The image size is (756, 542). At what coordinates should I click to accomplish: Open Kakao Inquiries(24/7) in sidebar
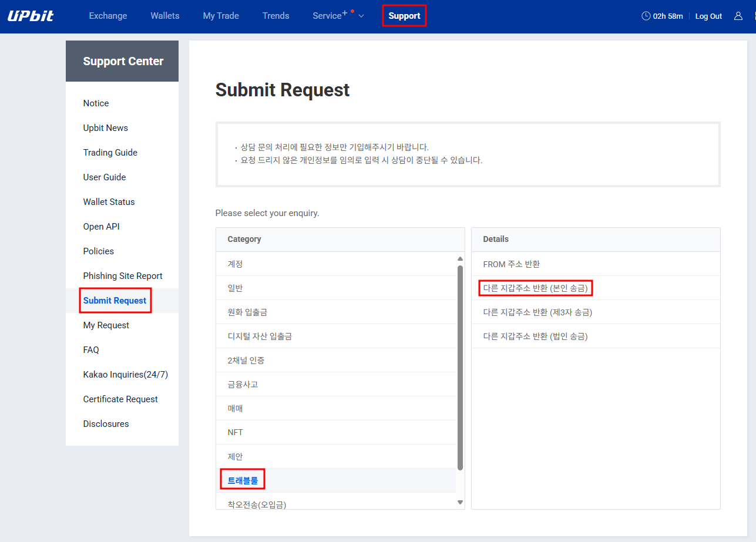125,375
